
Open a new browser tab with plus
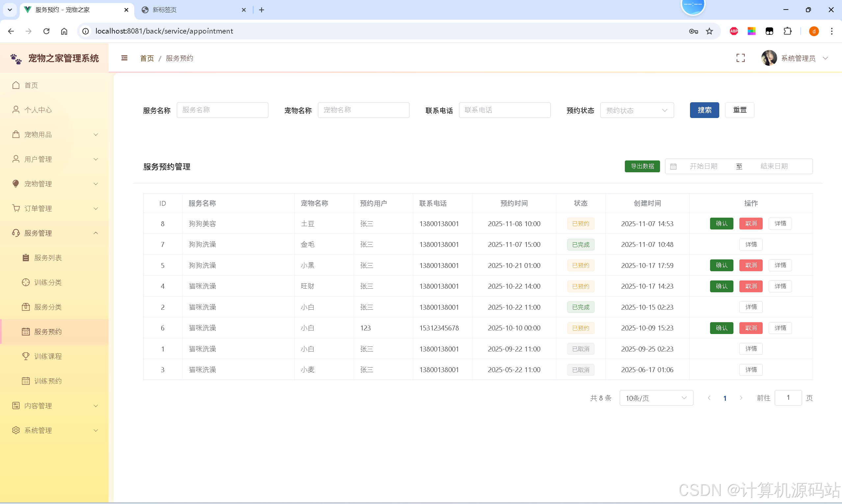click(x=262, y=10)
